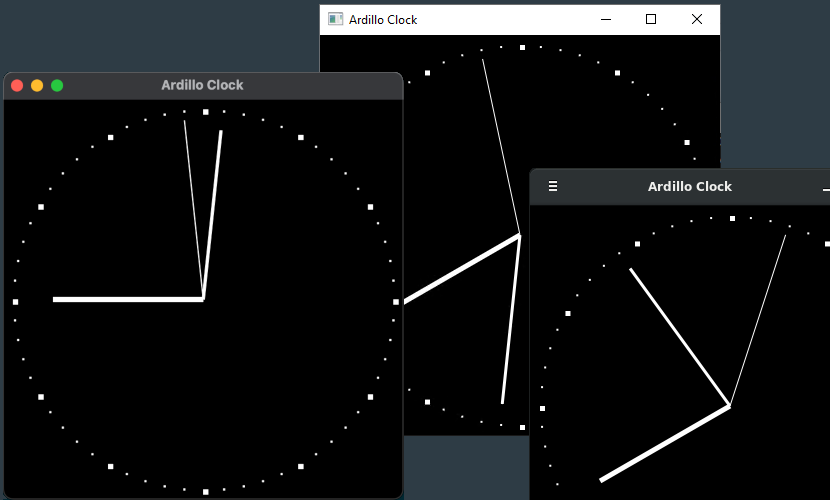Image resolution: width=830 pixels, height=500 pixels.
Task: Minimize the macOS Ardillo Clock with yellow button
Action: point(37,85)
